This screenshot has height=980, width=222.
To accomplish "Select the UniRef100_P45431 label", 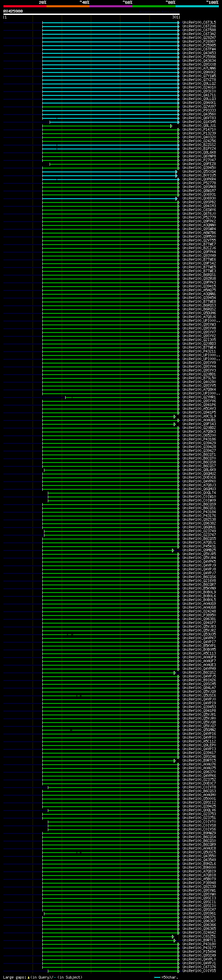I will [199, 546].
